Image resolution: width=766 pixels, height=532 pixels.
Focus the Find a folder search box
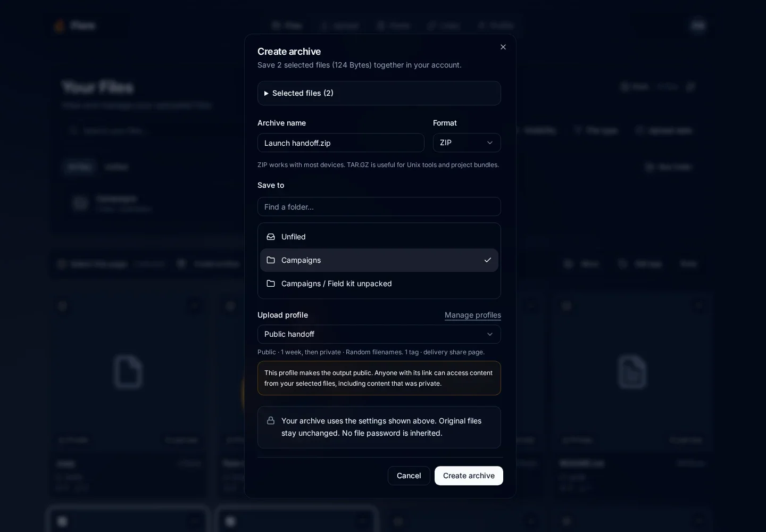point(379,206)
